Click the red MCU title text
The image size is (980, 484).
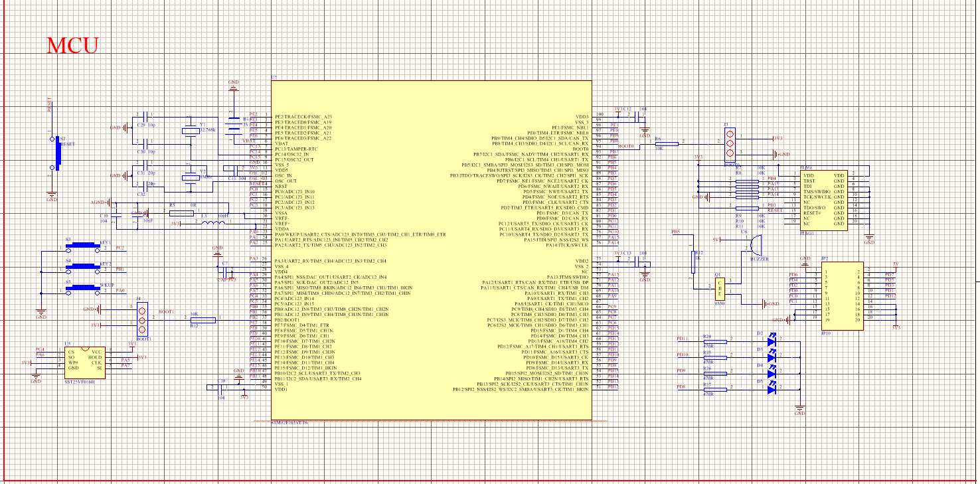click(73, 46)
